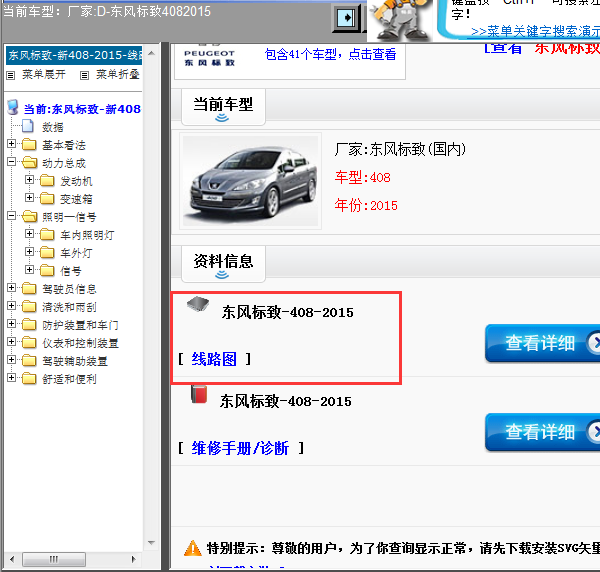Click the 菜单折叠 list icon
Image resolution: width=600 pixels, height=572 pixels.
pos(84,75)
